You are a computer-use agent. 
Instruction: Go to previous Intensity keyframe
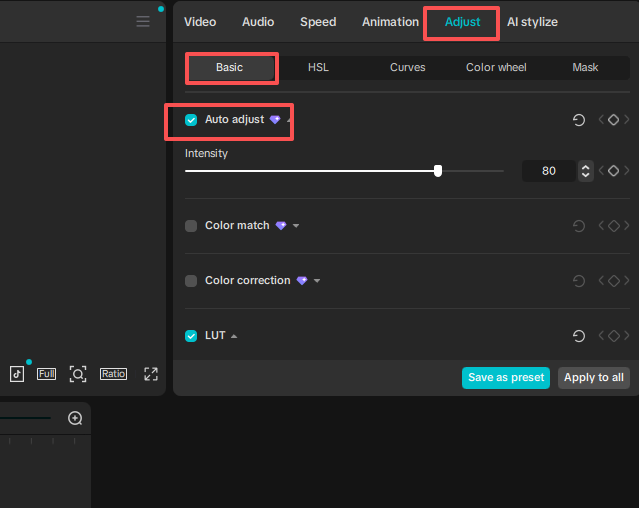pos(601,171)
